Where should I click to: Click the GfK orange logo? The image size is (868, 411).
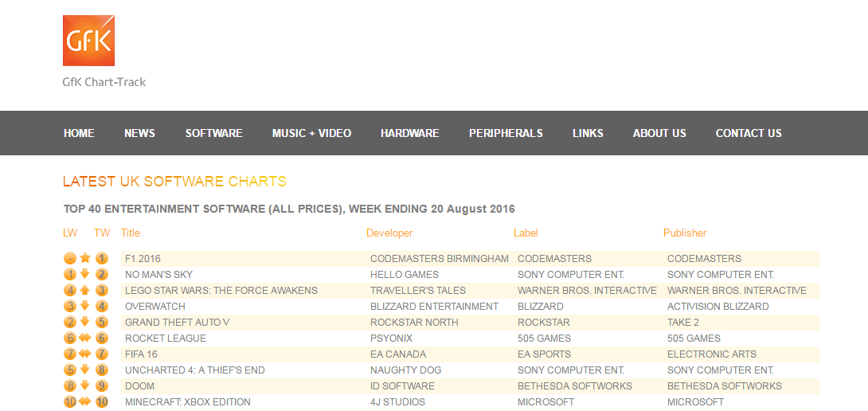(88, 41)
